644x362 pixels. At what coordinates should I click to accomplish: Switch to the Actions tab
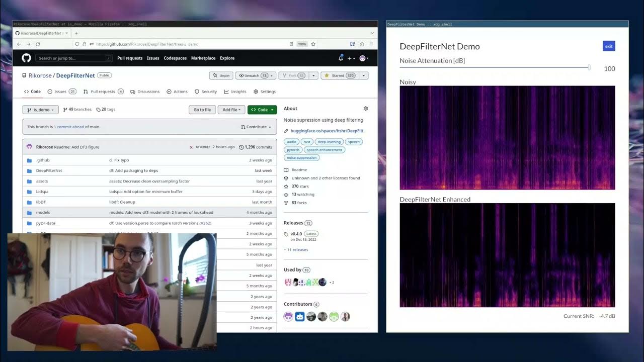tap(177, 92)
